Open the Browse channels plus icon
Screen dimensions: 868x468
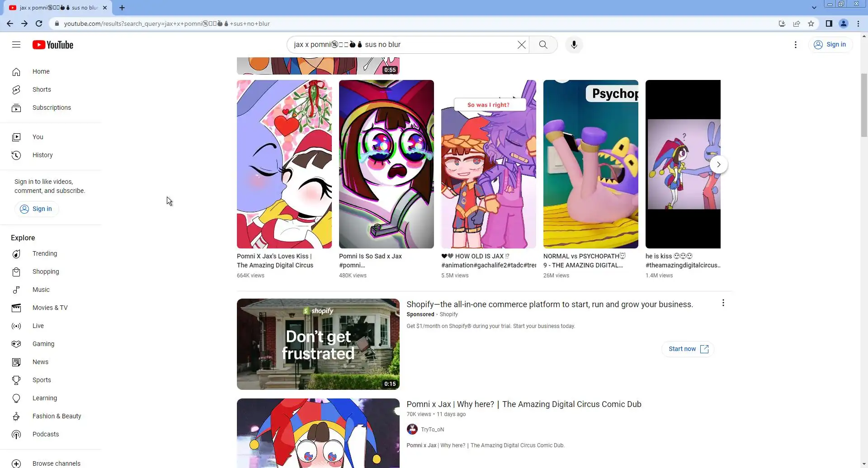coord(16,463)
